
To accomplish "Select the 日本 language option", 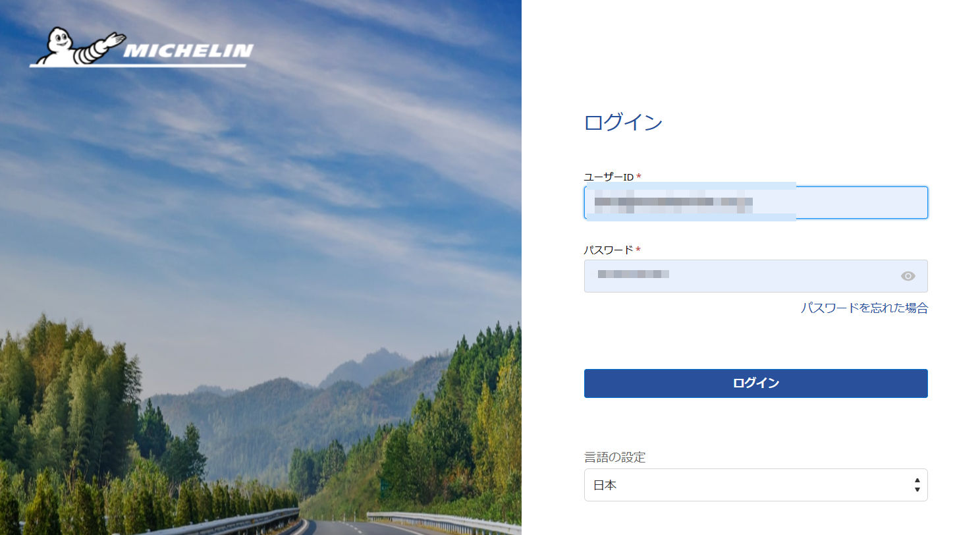I will [x=605, y=486].
